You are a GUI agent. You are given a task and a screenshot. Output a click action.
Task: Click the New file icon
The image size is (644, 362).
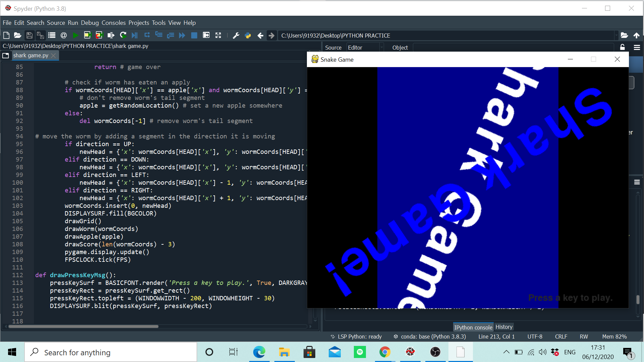tap(6, 35)
